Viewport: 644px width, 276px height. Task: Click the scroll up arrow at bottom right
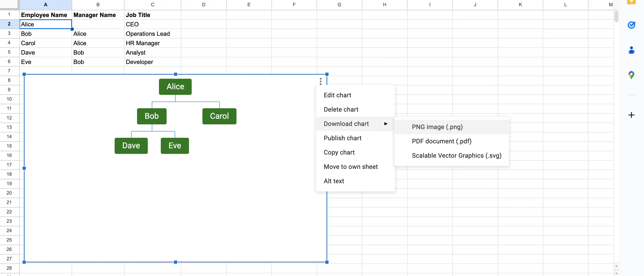click(x=616, y=266)
